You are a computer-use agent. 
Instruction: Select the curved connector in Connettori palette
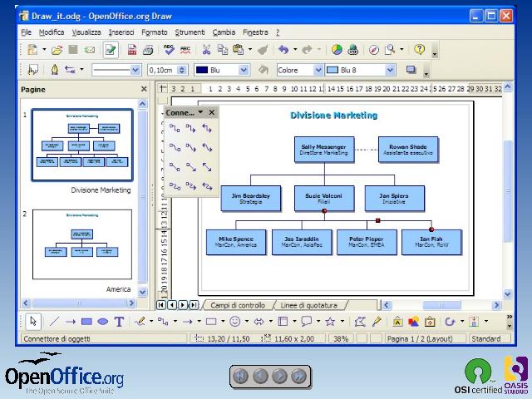[x=175, y=185]
